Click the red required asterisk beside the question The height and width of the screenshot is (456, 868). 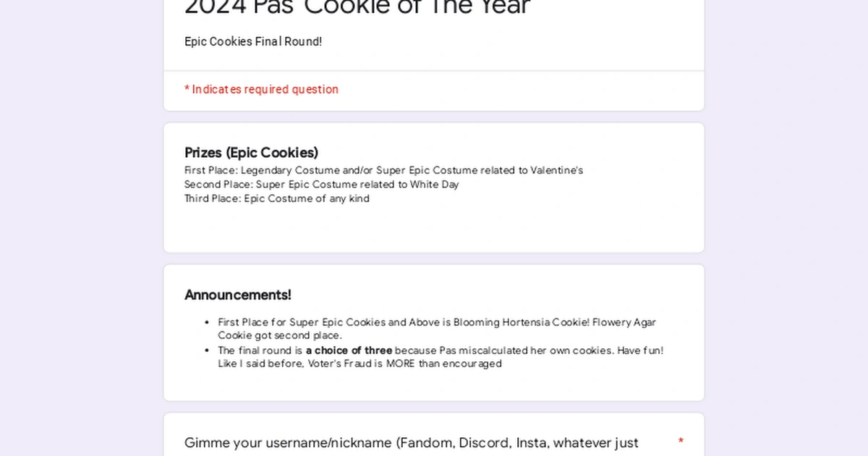tap(681, 441)
